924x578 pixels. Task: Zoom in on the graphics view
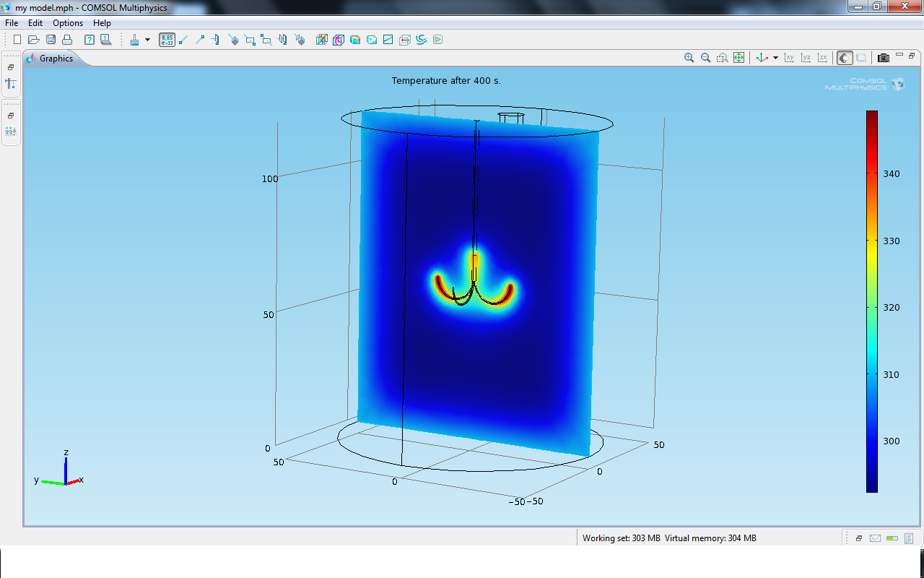click(x=689, y=58)
